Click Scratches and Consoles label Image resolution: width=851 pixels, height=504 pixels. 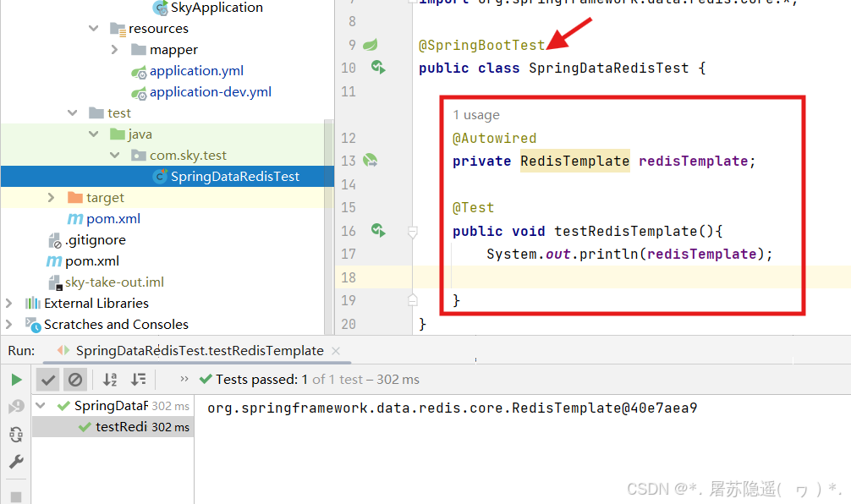[x=116, y=325]
